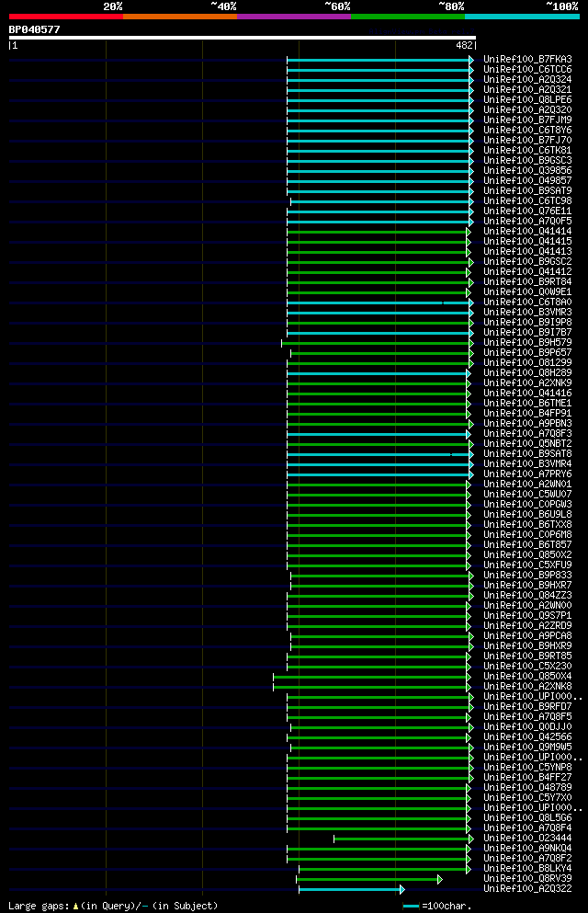Select hit name UniRef100_C5X230
Viewport: 588px width, 913px height.
pyautogui.click(x=527, y=666)
